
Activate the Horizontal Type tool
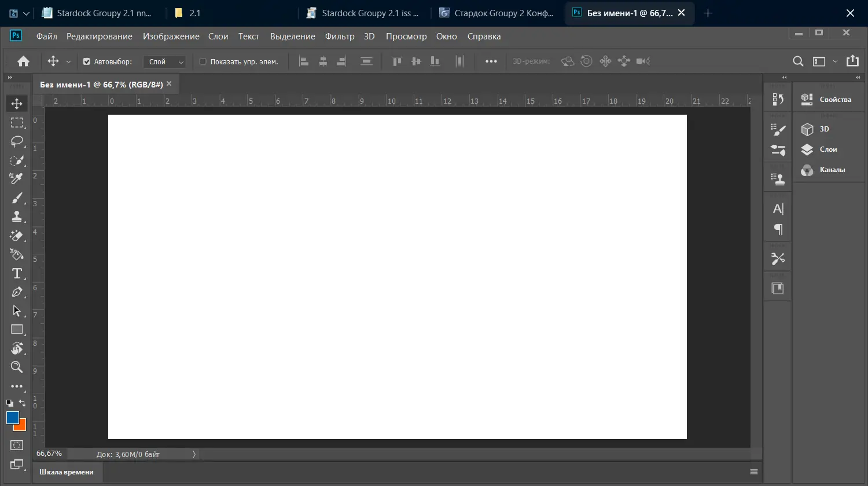click(17, 273)
